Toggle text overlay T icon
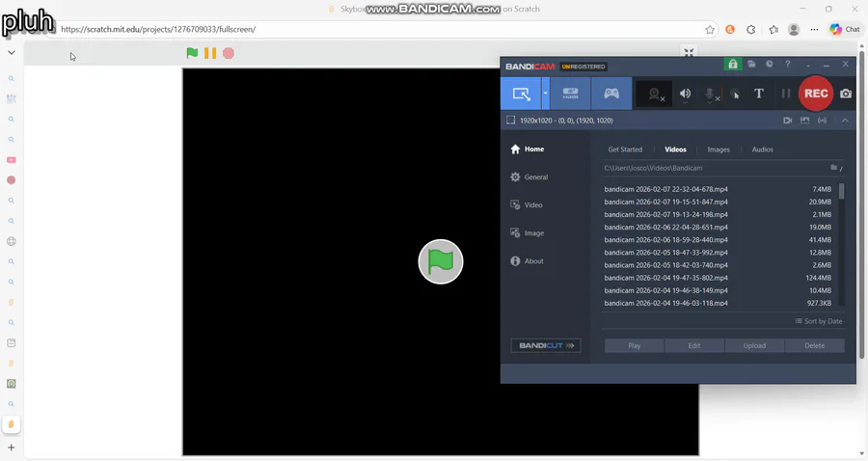 click(x=759, y=94)
